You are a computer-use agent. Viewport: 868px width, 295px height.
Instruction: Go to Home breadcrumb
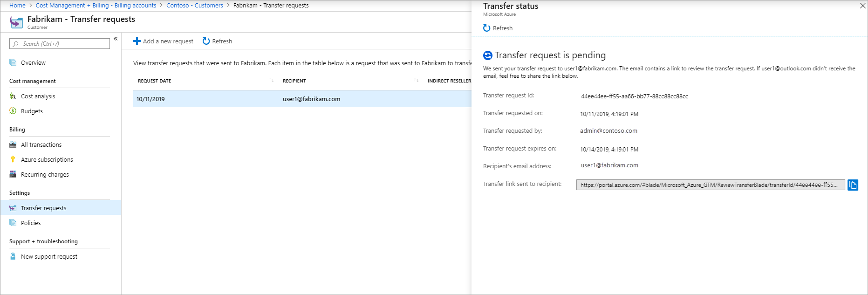tap(17, 6)
